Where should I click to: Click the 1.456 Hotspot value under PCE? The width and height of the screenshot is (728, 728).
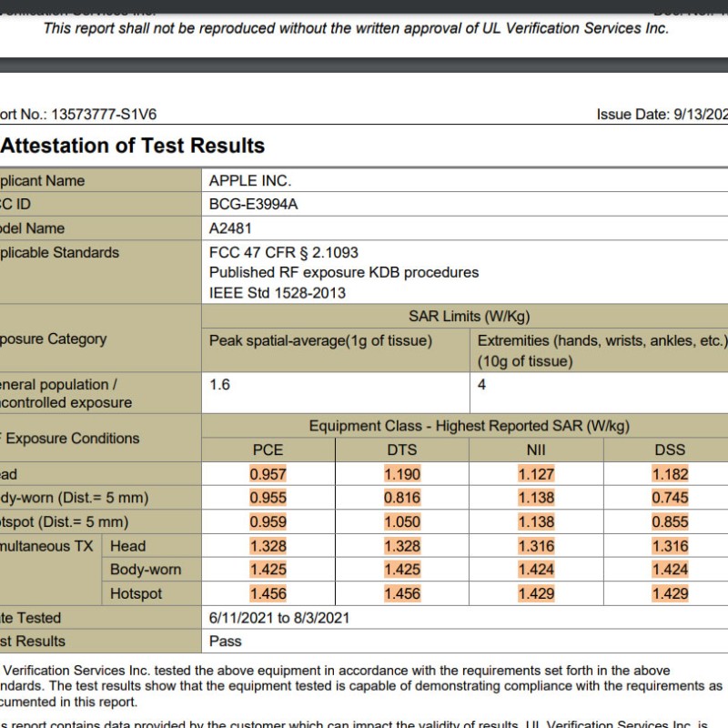point(268,593)
